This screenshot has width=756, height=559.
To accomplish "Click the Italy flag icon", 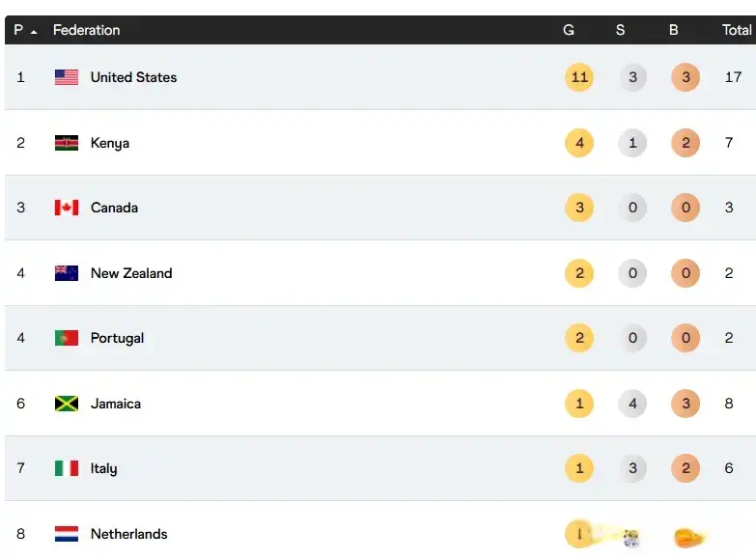I will [x=67, y=468].
